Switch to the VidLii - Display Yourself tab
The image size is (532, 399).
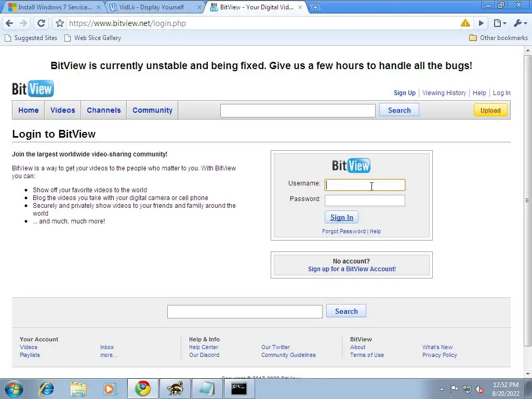pos(151,7)
